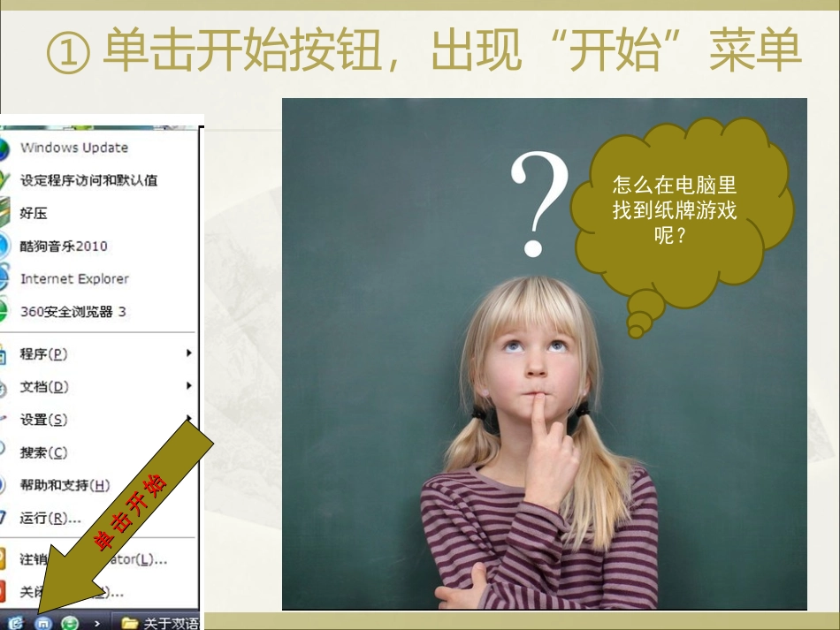Expand the quick-launch overflow chevron
This screenshot has height=630, width=840.
[x=96, y=623]
